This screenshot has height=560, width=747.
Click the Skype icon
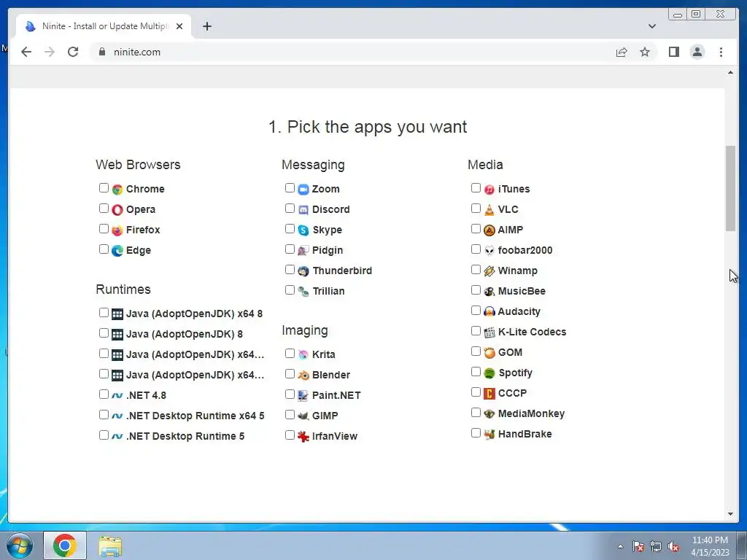(303, 230)
